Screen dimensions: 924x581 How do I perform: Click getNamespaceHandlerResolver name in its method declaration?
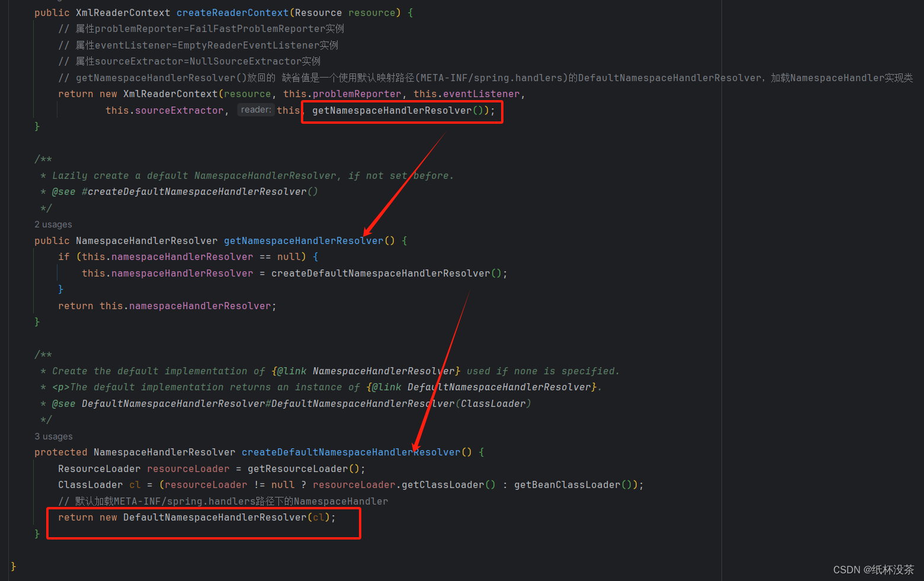point(303,240)
